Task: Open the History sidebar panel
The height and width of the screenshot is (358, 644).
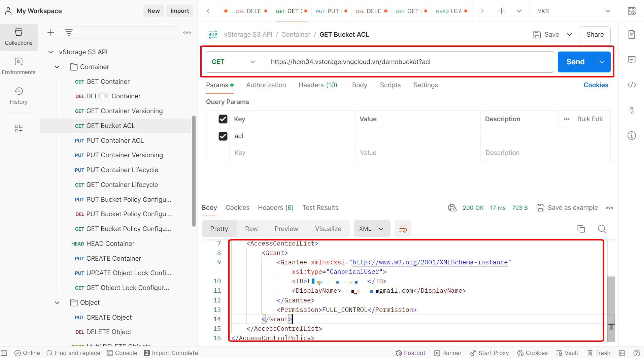Action: click(x=19, y=96)
